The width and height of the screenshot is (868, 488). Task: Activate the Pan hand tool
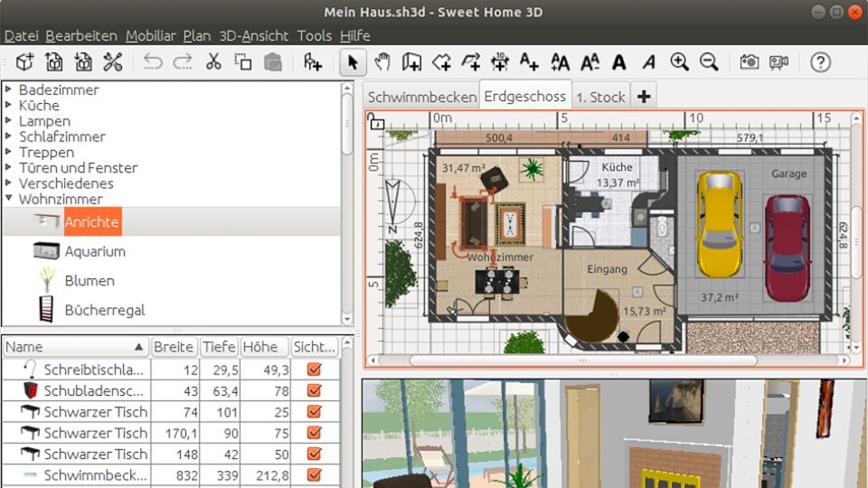pyautogui.click(x=382, y=62)
